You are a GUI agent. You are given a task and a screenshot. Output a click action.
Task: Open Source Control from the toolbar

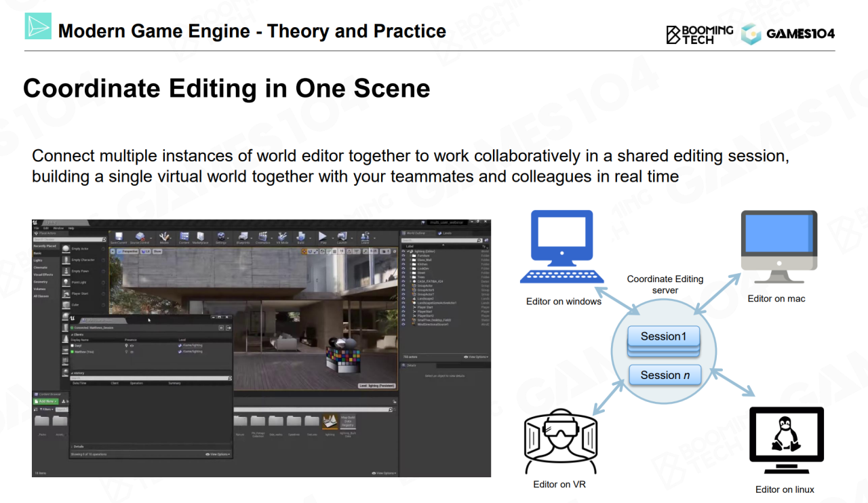[139, 237]
